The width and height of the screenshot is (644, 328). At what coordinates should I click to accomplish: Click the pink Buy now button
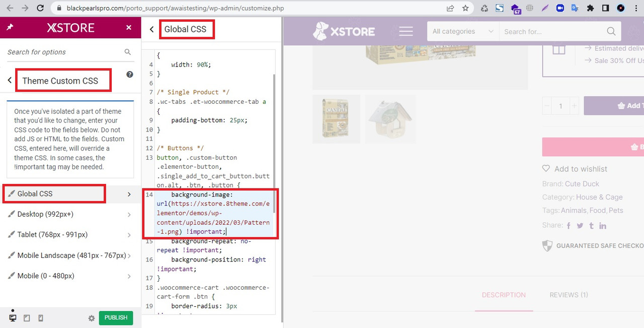pyautogui.click(x=593, y=147)
